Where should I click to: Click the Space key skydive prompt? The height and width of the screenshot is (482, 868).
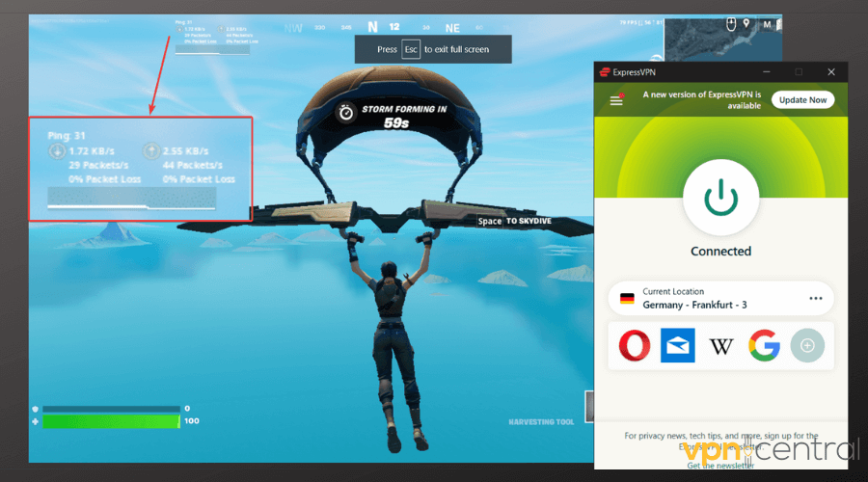click(489, 221)
